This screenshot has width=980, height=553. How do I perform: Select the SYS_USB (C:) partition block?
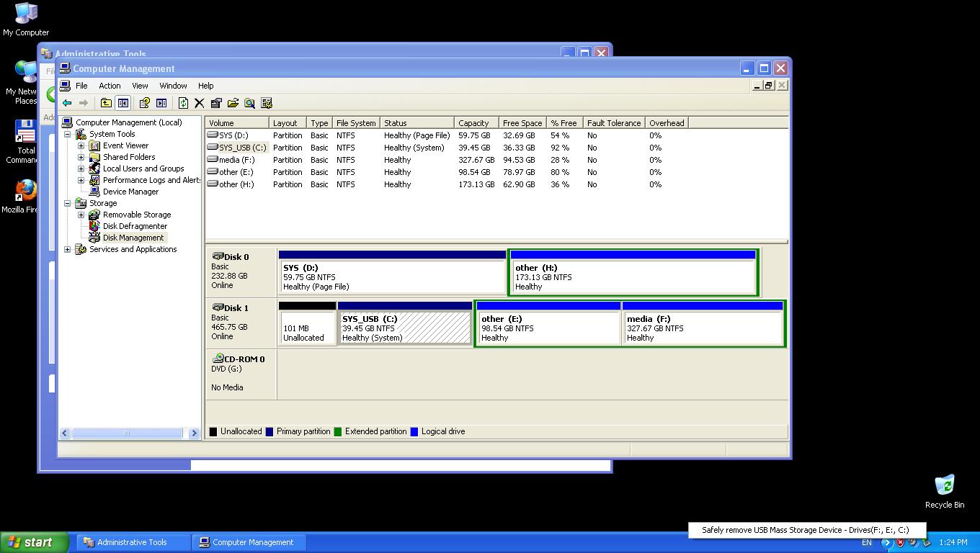pyautogui.click(x=404, y=328)
